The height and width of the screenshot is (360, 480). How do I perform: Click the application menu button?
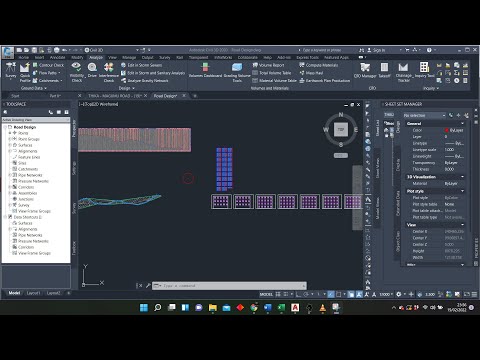[x=8, y=53]
